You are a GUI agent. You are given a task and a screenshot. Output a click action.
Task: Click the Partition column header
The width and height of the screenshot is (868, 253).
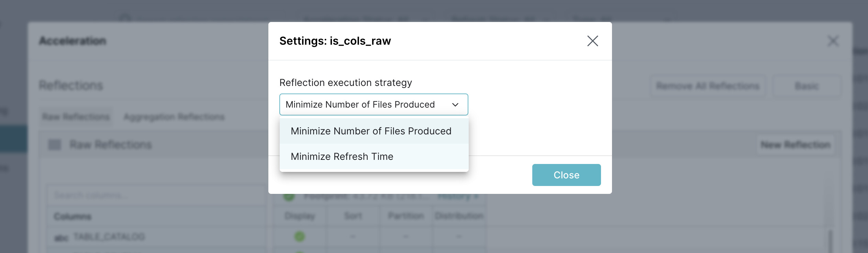tap(406, 216)
